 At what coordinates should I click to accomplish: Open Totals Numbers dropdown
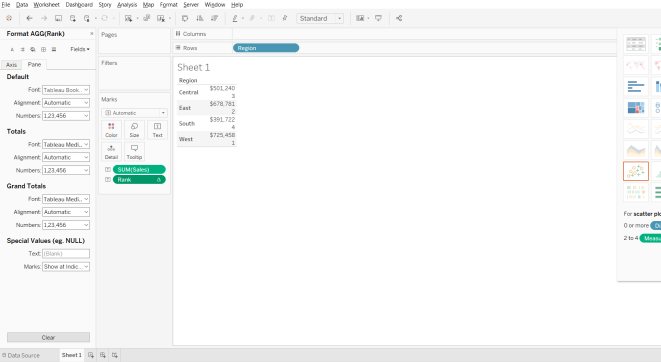click(x=66, y=170)
